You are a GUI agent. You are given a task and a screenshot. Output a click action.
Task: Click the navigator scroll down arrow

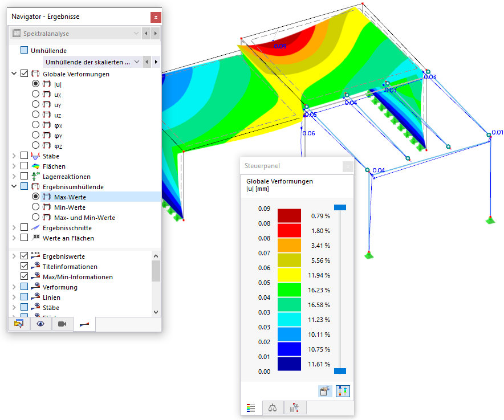pyautogui.click(x=156, y=312)
